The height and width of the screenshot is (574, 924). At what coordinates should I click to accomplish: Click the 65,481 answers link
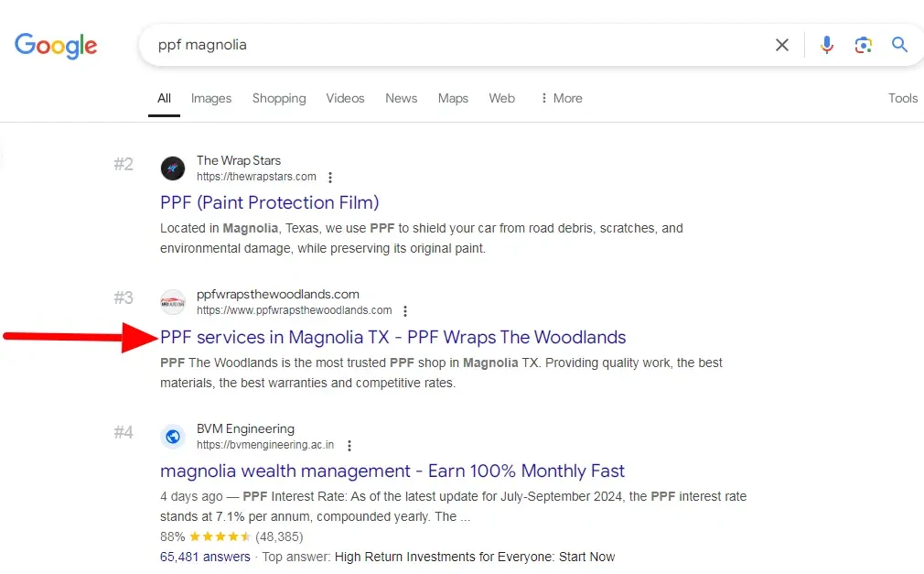click(205, 557)
